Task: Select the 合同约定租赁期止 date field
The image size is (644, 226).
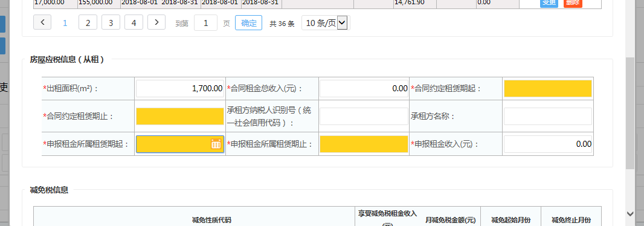Action: 180,116
